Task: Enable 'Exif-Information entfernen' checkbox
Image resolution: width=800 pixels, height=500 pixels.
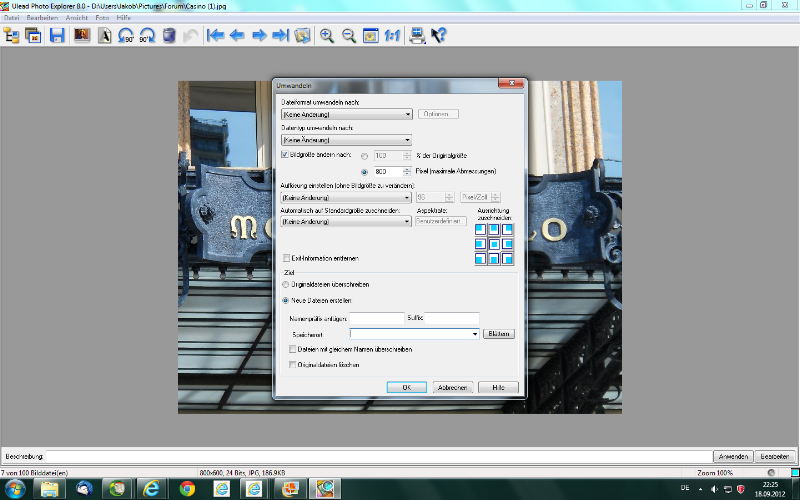Action: [x=287, y=258]
